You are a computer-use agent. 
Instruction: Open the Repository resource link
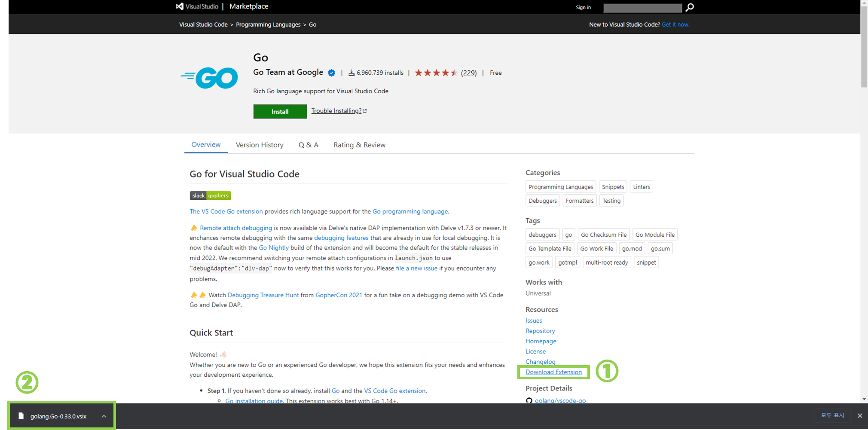click(x=540, y=331)
